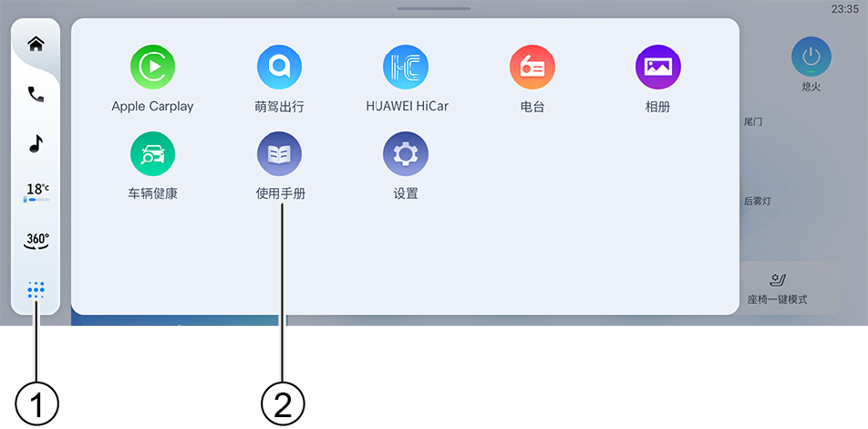Pull down the top drag handle bar

434,8
